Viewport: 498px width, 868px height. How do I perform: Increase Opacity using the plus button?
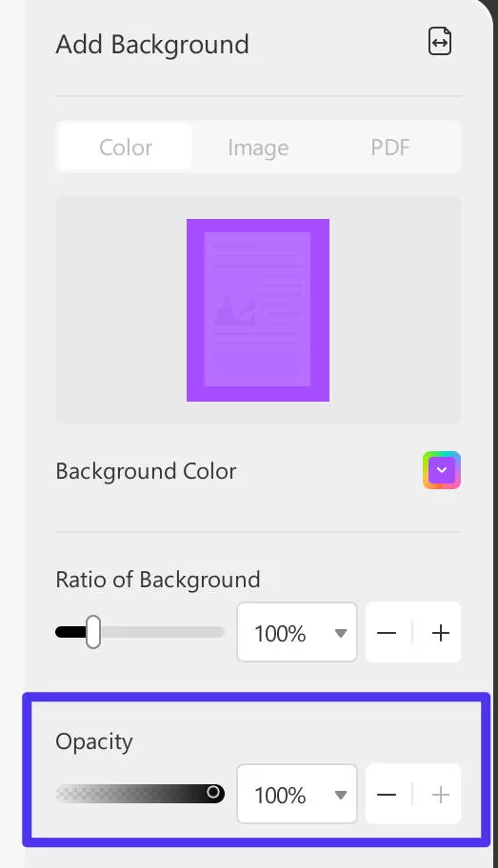click(440, 795)
